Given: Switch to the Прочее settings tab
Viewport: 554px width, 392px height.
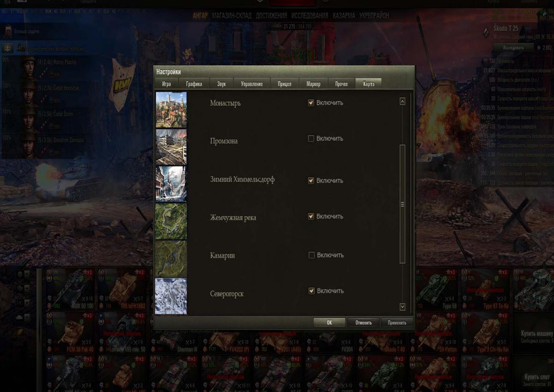Looking at the screenshot, I should tap(342, 84).
